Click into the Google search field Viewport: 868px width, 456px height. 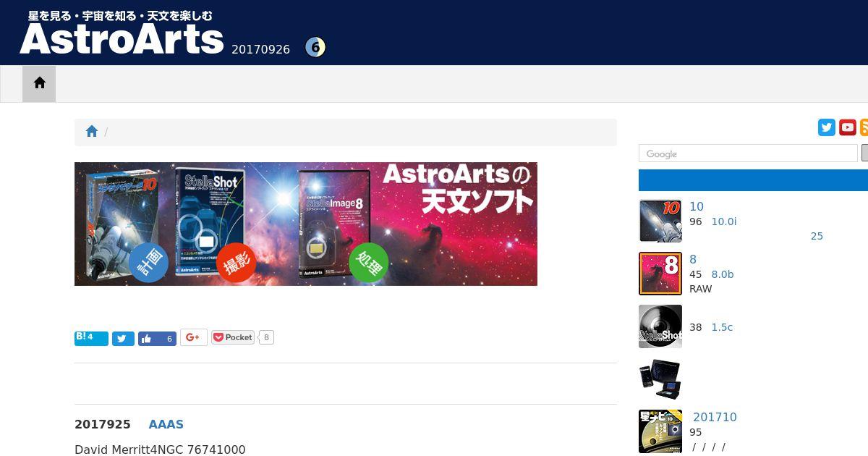pos(748,153)
